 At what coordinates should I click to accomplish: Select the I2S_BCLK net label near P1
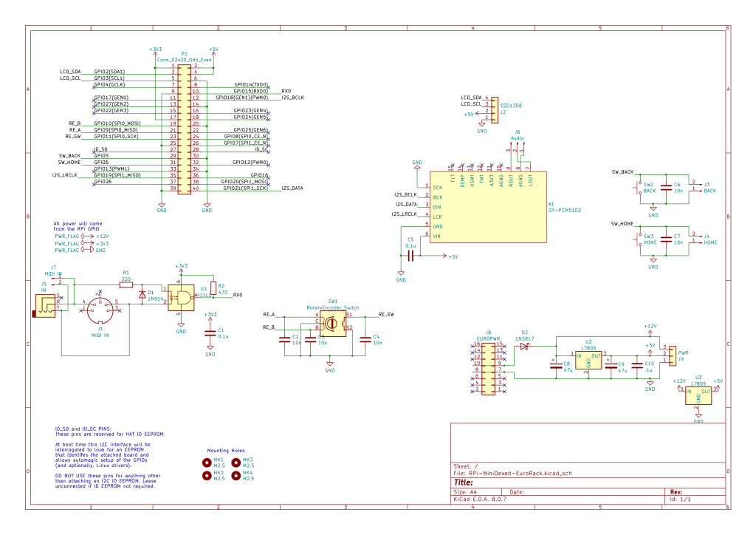click(x=293, y=98)
